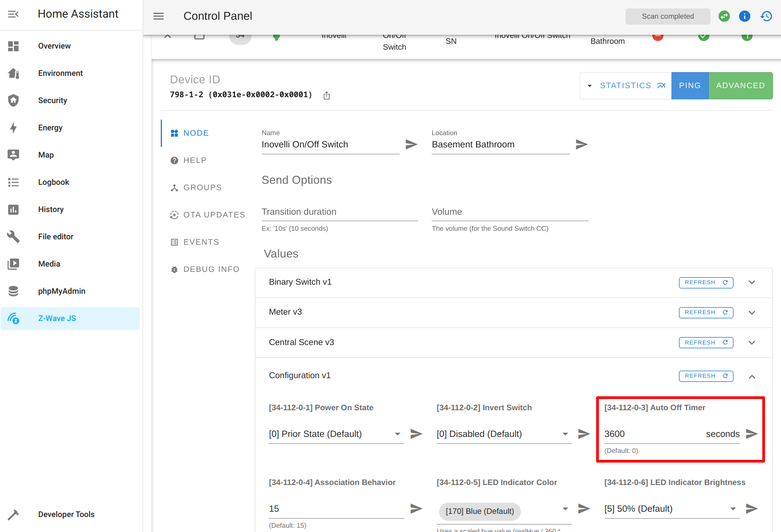This screenshot has height=532, width=781.
Task: Click the Media player icon
Action: [x=13, y=264]
